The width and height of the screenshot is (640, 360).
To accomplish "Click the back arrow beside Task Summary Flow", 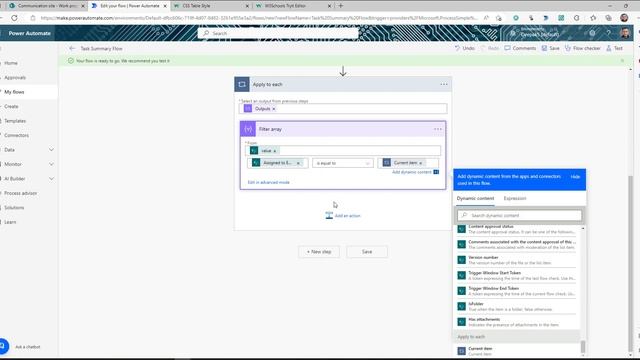I will point(72,49).
